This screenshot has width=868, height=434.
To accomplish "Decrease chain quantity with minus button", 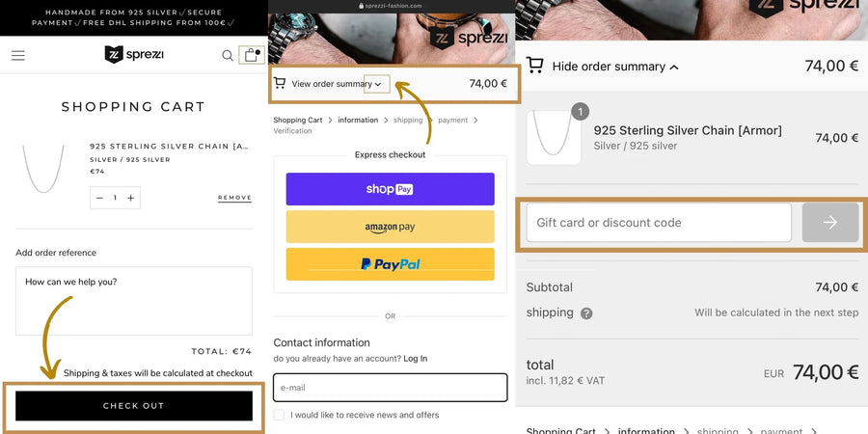I will click(x=99, y=198).
